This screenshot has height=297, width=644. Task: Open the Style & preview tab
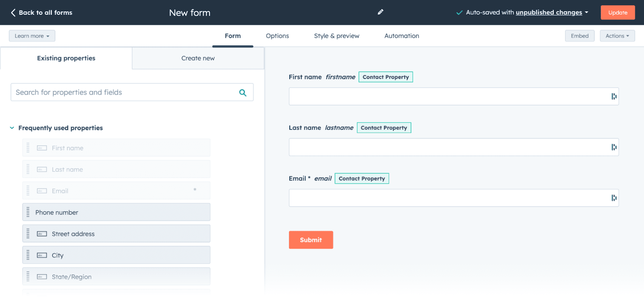point(336,36)
